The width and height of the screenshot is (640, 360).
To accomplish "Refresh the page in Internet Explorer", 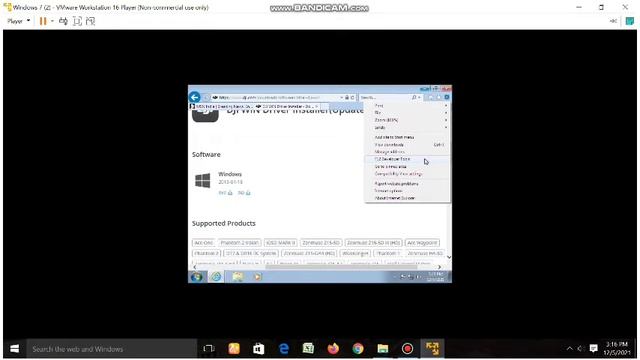I will coord(352,98).
